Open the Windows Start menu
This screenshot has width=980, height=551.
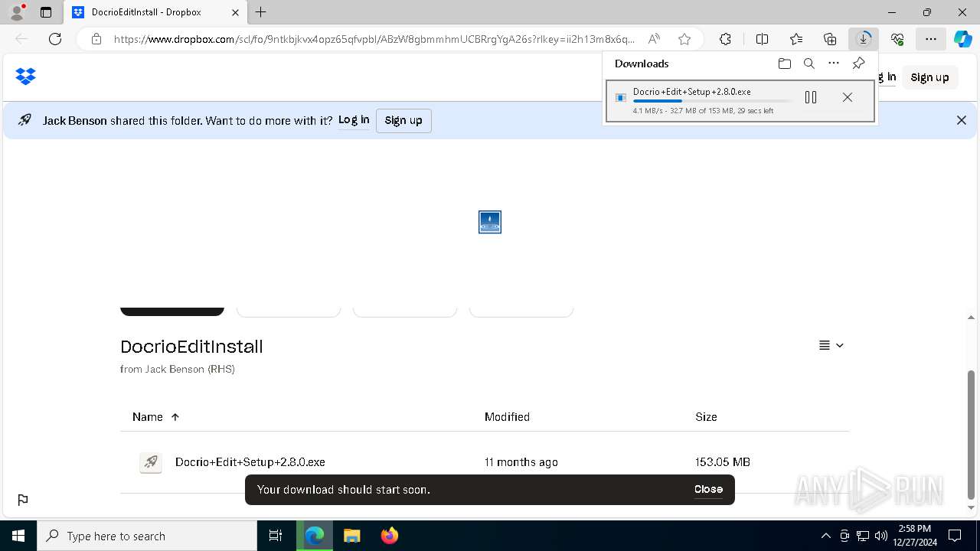[18, 536]
